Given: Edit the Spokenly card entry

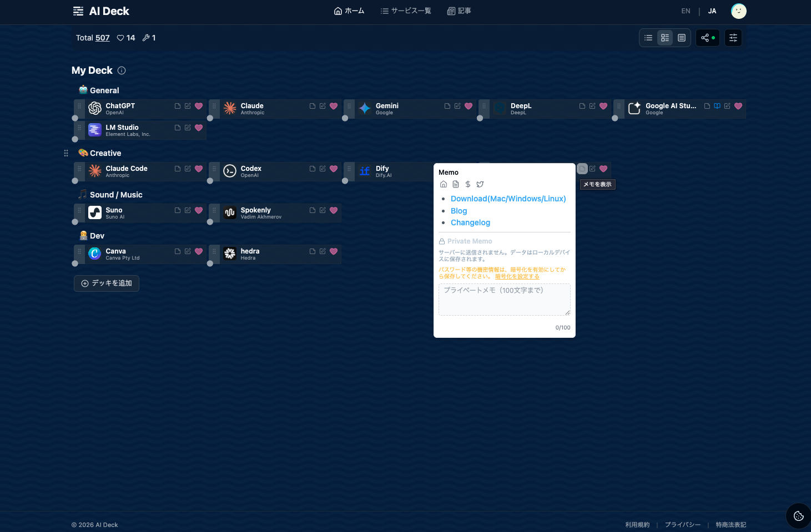Looking at the screenshot, I should 323,210.
